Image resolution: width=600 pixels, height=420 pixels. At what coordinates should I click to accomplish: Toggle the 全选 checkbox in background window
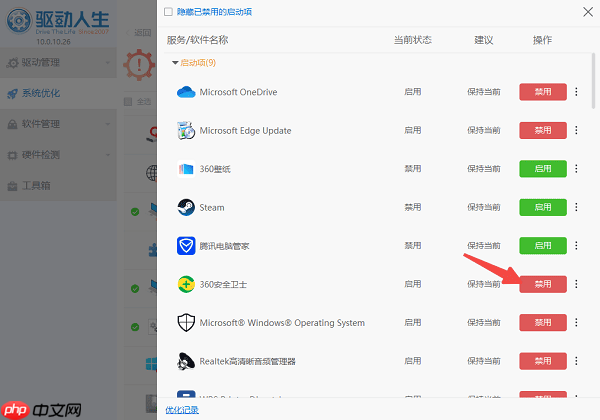tap(128, 102)
